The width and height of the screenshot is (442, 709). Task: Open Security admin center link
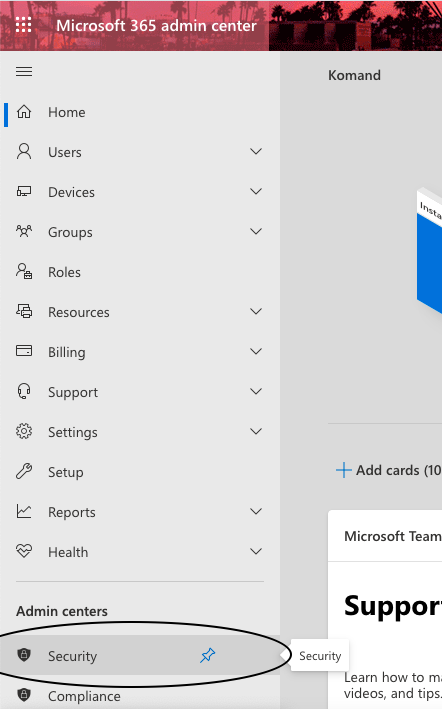[x=140, y=655]
